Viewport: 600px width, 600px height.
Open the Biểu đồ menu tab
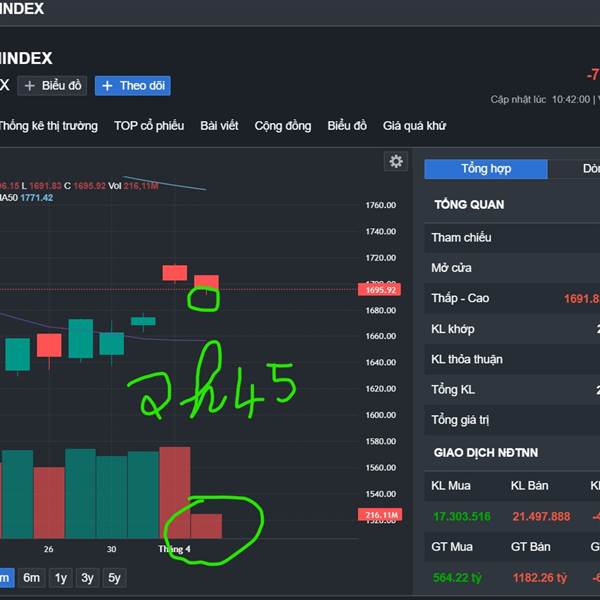point(347,126)
